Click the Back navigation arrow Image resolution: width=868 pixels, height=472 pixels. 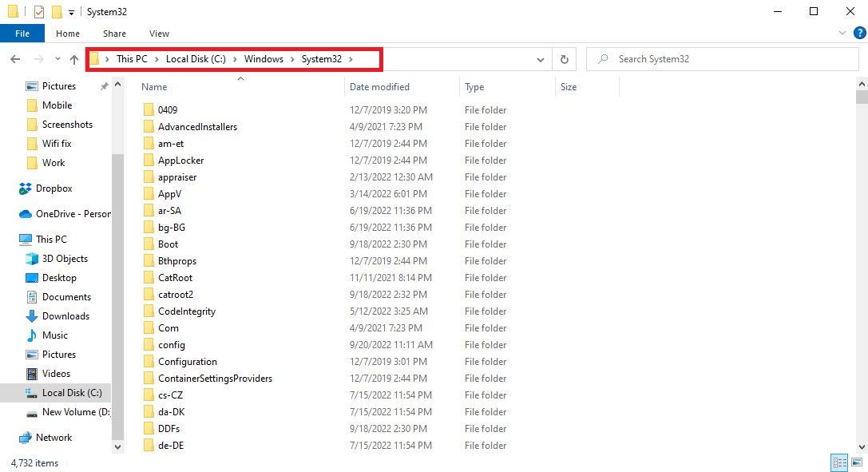tap(15, 59)
